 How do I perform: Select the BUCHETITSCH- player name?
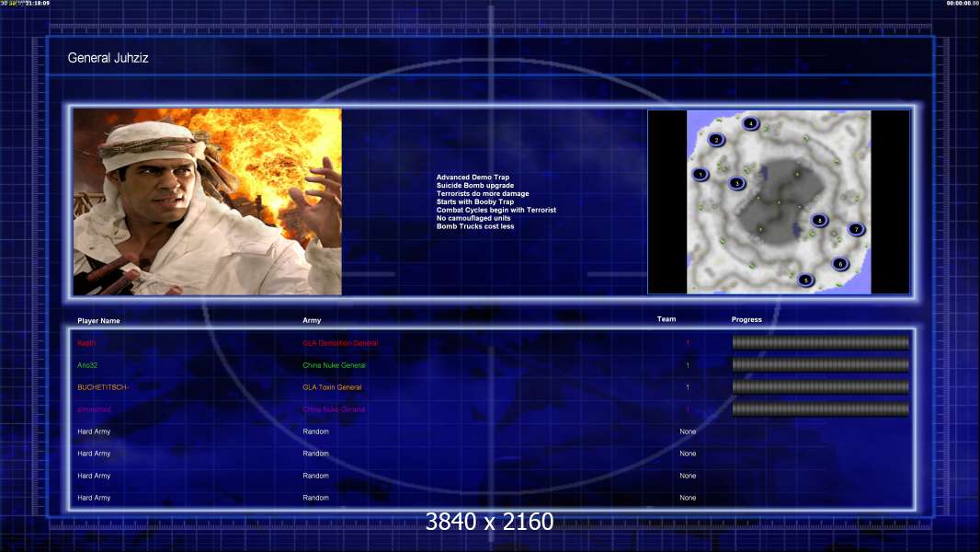(x=103, y=387)
